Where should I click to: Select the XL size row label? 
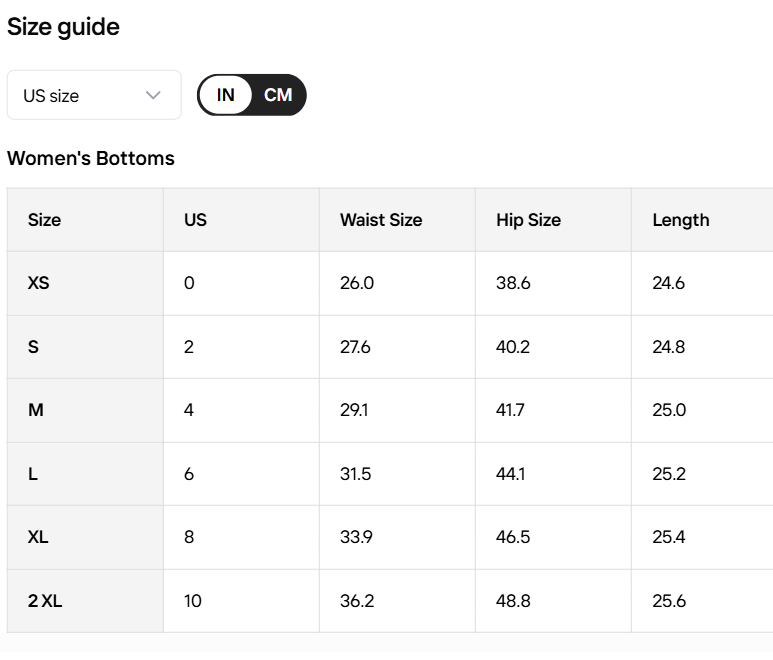38,537
